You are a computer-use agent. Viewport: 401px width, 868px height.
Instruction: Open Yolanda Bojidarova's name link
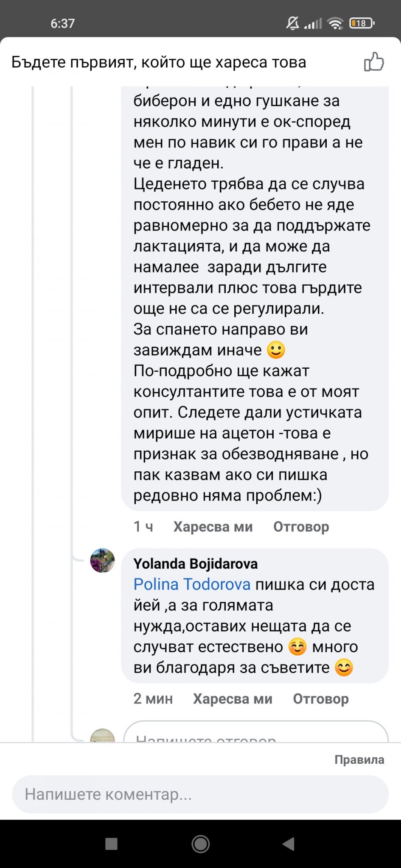(x=196, y=564)
